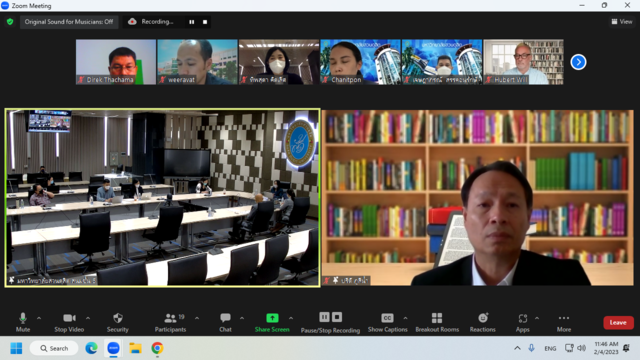Screen dimensions: 640x360
Task: Click the red Leave button
Action: click(618, 322)
